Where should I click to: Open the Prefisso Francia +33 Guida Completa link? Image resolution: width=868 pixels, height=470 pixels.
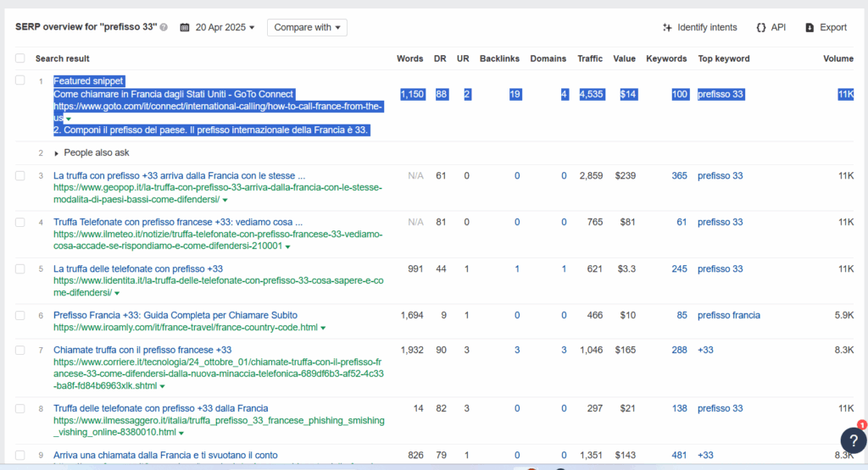tap(175, 315)
